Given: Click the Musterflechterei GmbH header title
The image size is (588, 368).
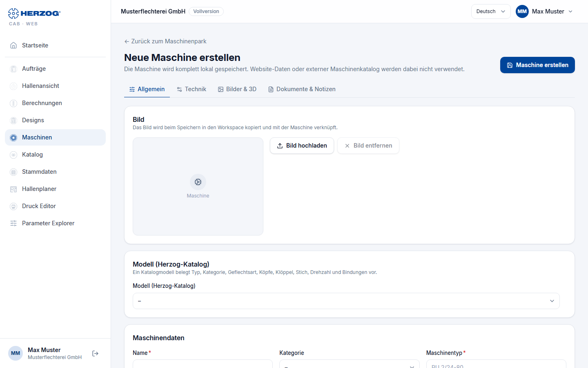Looking at the screenshot, I should click(153, 11).
